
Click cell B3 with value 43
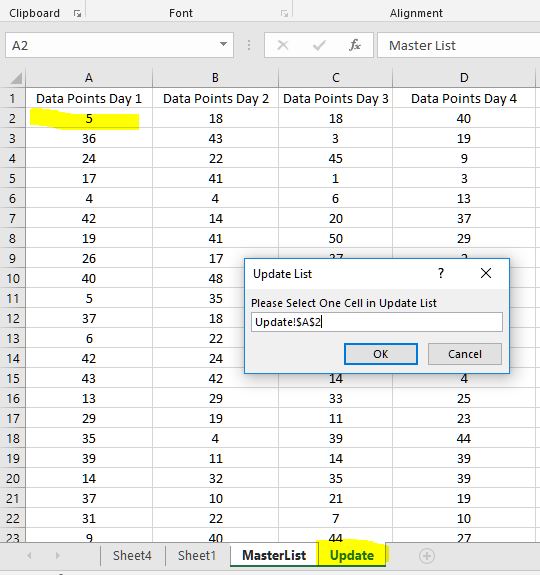point(216,139)
